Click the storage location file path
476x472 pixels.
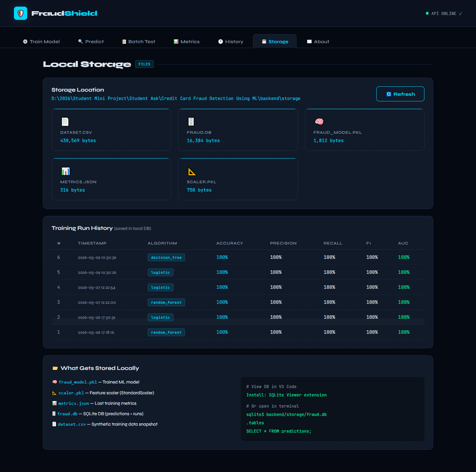[x=176, y=99]
